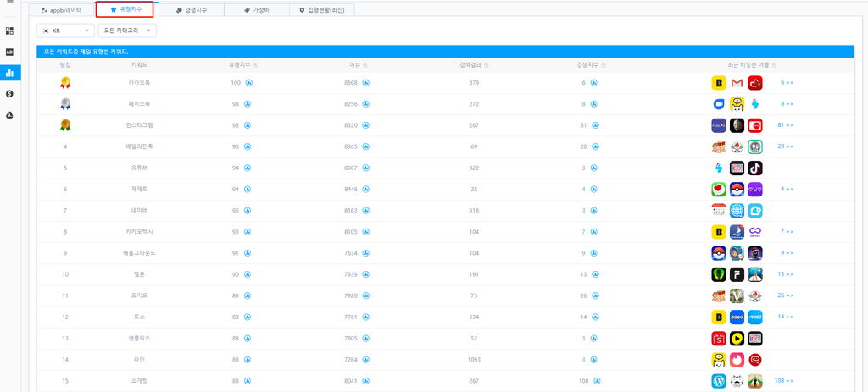Click help icon next to 이슈 header
Viewport: 868px width, 392px height.
coord(365,65)
